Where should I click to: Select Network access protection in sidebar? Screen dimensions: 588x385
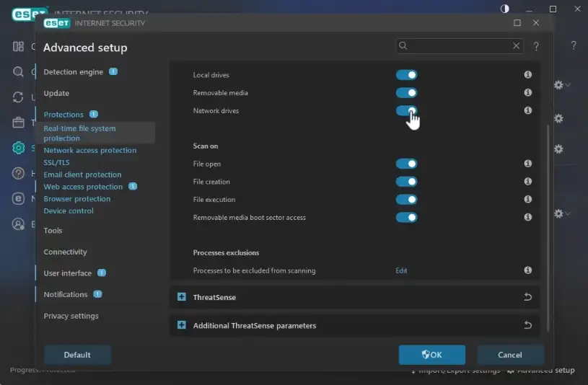(89, 151)
